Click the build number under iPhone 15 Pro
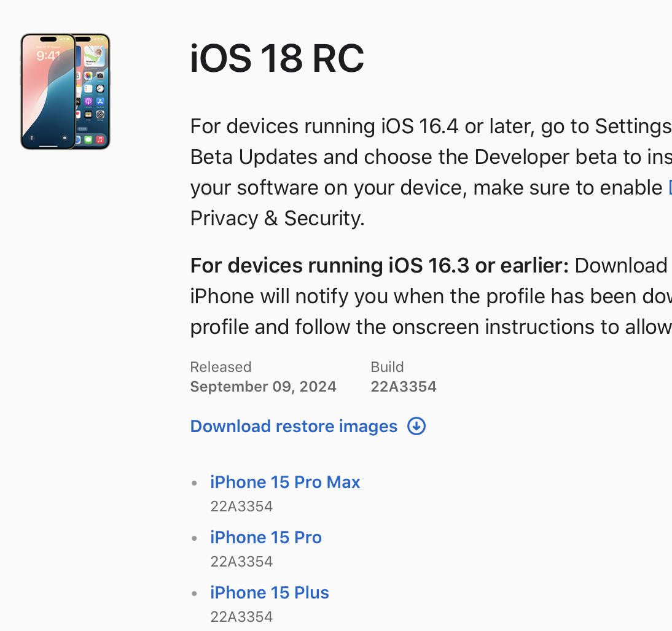 coord(241,562)
